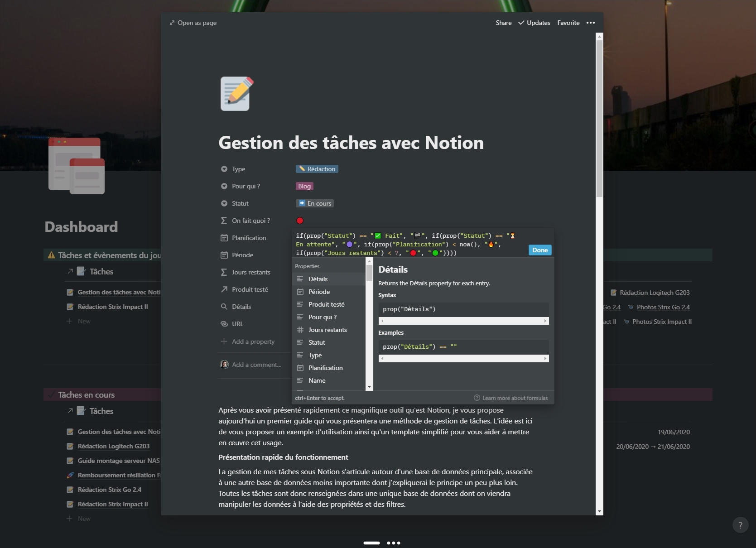This screenshot has height=548, width=756.
Task: Open Rédaction Strix Go 2.4 task
Action: tap(110, 490)
